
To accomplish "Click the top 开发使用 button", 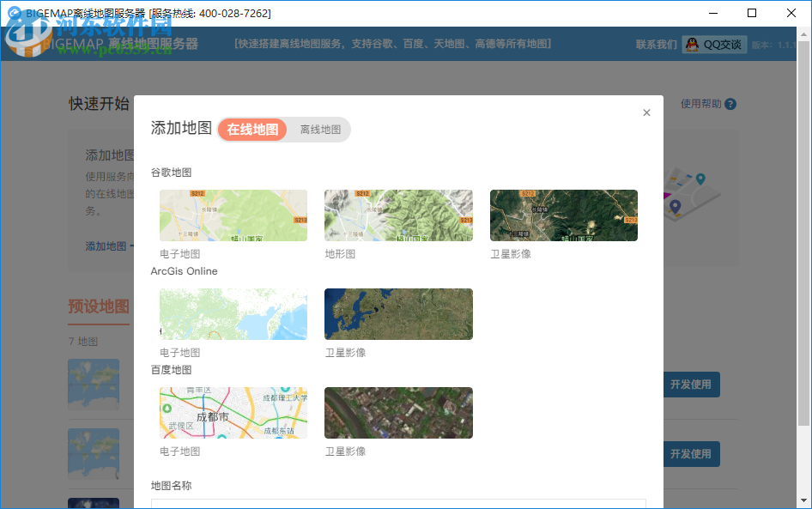I will coord(691,385).
